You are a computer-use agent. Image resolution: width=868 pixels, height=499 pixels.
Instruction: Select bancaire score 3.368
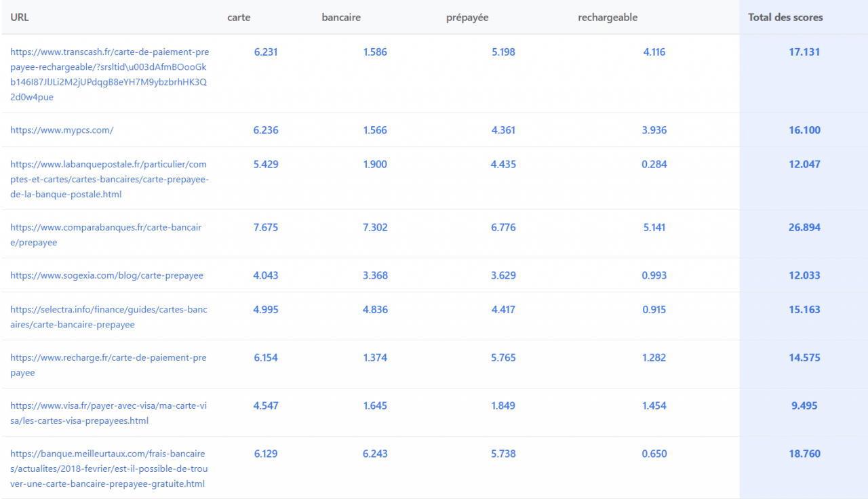[375, 275]
